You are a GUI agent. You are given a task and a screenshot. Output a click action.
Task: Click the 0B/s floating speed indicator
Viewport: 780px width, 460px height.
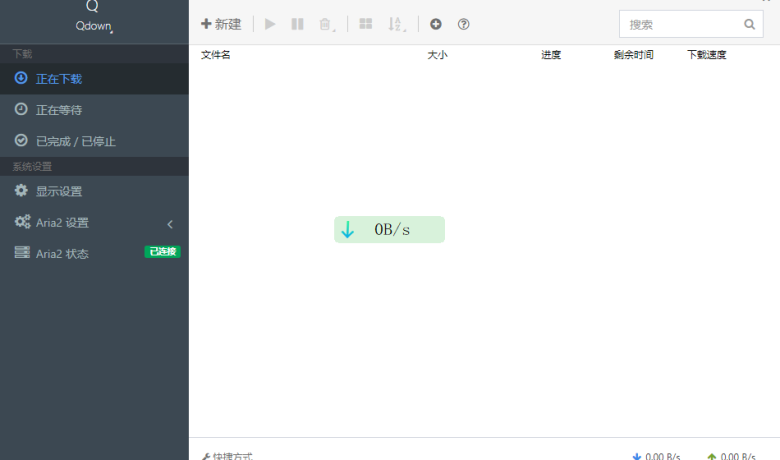click(390, 230)
